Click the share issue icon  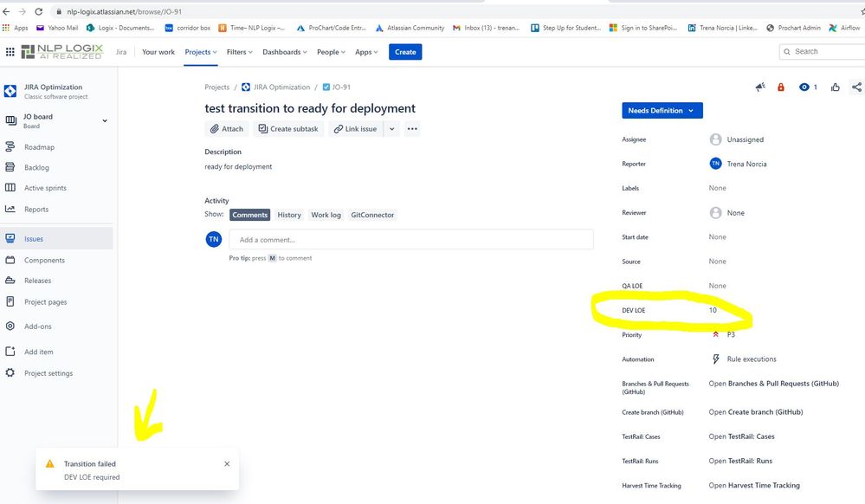[x=856, y=87]
